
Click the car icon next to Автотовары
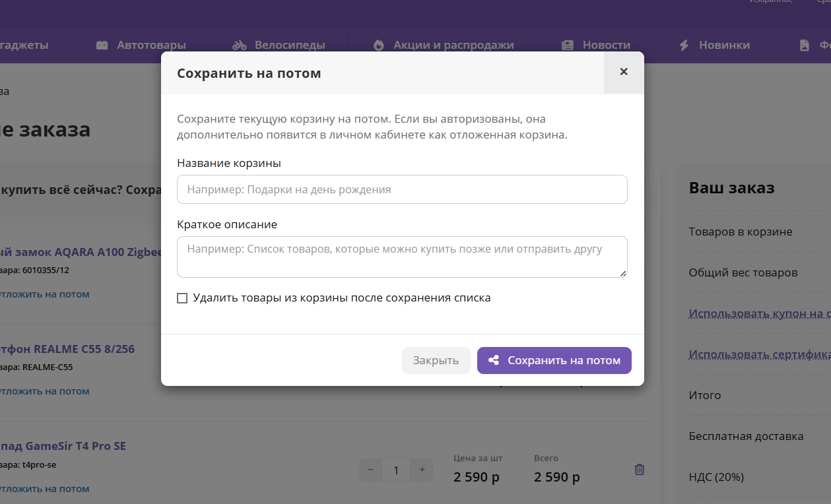point(102,46)
